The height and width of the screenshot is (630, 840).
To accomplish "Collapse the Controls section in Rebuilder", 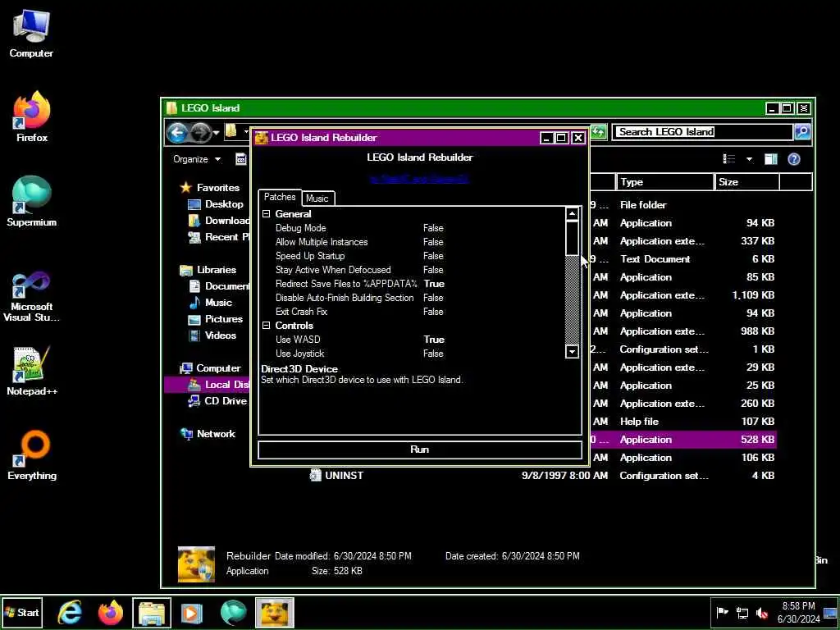I will [x=267, y=325].
